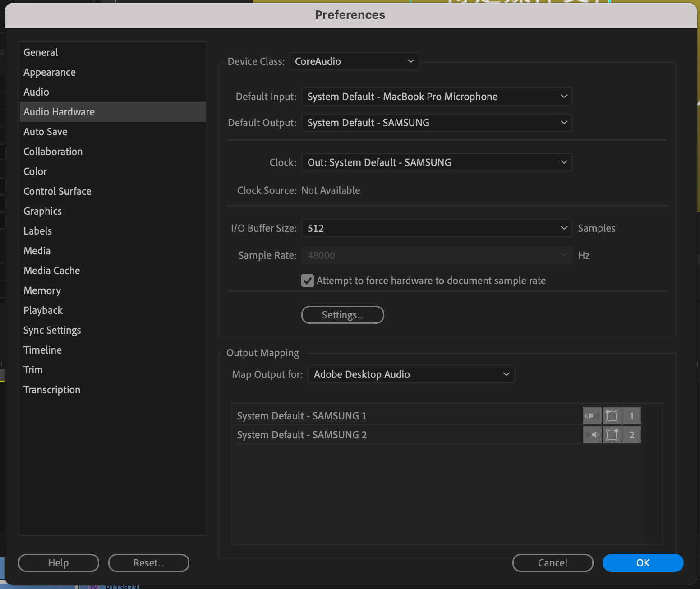
Task: Open the Map Output for dropdown
Action: (410, 374)
